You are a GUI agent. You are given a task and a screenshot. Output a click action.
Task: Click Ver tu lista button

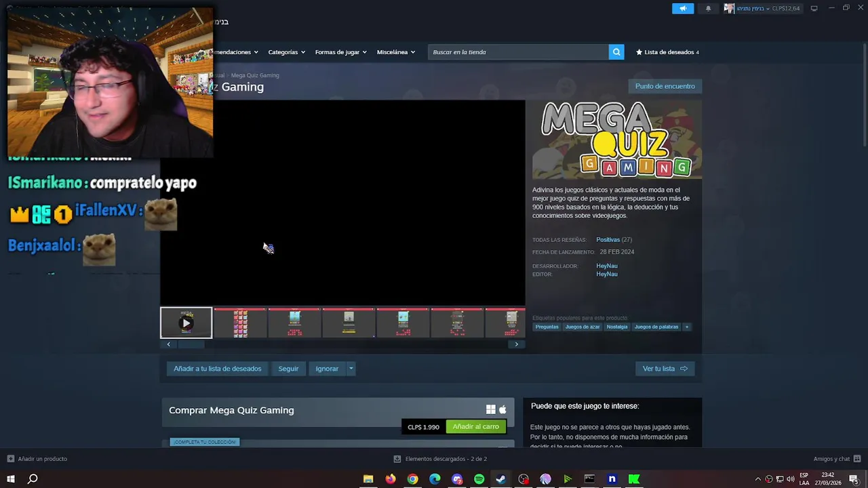click(x=665, y=369)
